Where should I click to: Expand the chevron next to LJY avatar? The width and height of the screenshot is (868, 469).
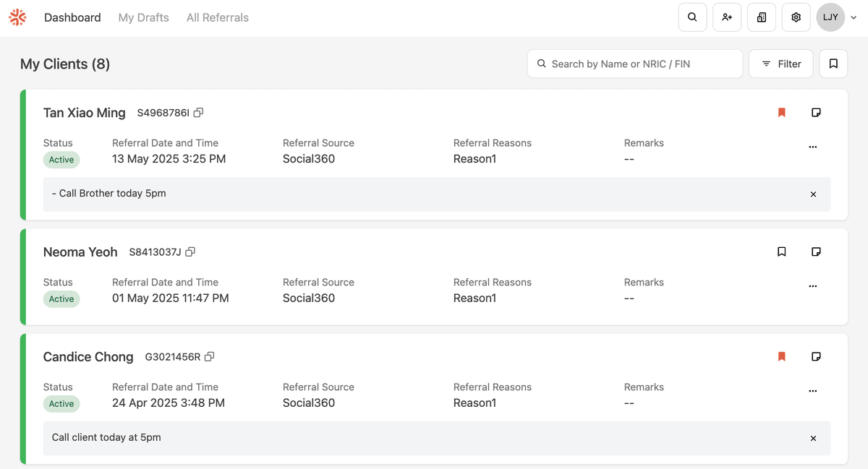(854, 18)
